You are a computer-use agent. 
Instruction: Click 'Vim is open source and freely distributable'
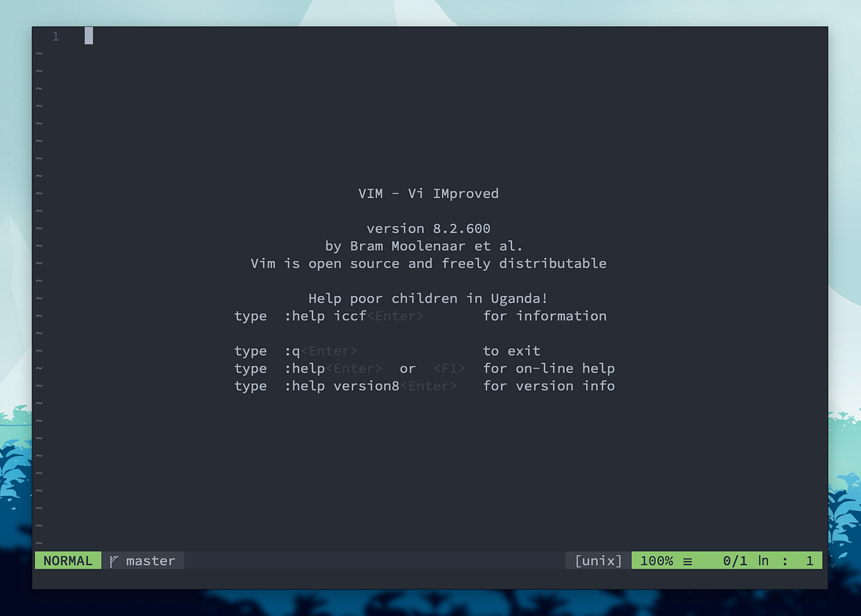[428, 264]
